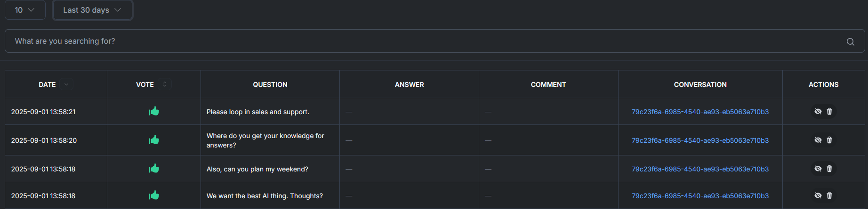Delete the 'Where do you get your knowledge' row

point(829,140)
